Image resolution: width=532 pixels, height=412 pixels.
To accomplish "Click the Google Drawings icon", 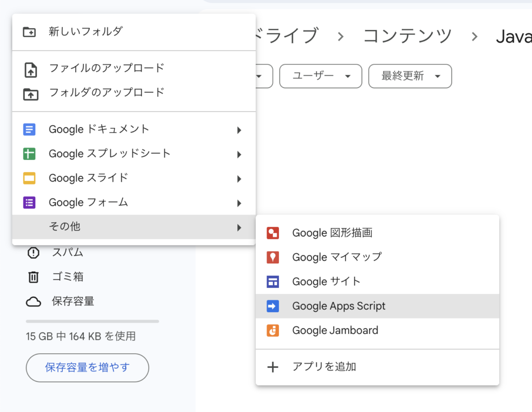I will coord(273,233).
